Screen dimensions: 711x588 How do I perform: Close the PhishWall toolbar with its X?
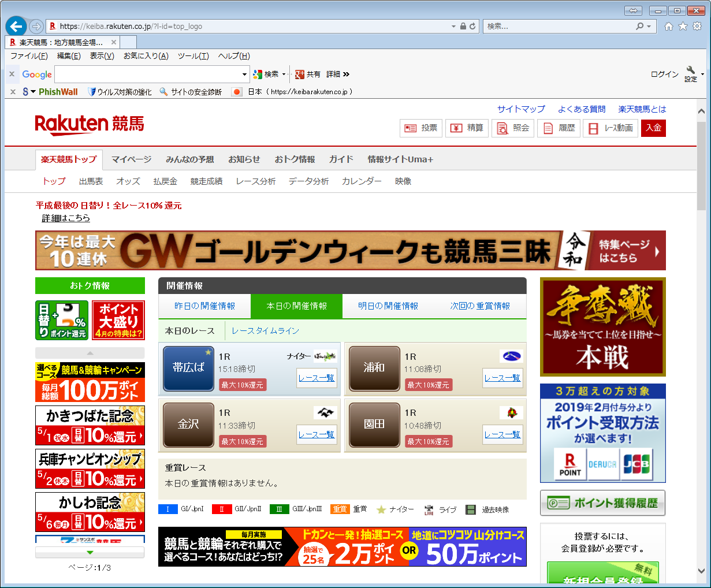[x=13, y=92]
